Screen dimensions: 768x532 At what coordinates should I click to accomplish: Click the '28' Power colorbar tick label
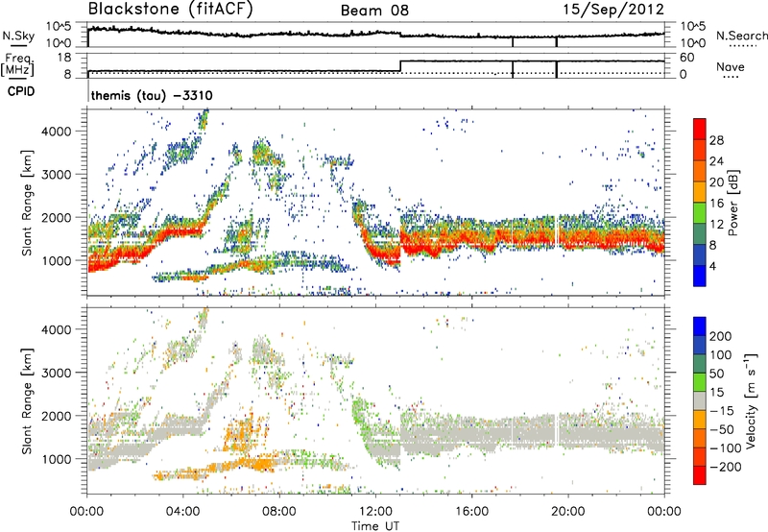pos(716,140)
